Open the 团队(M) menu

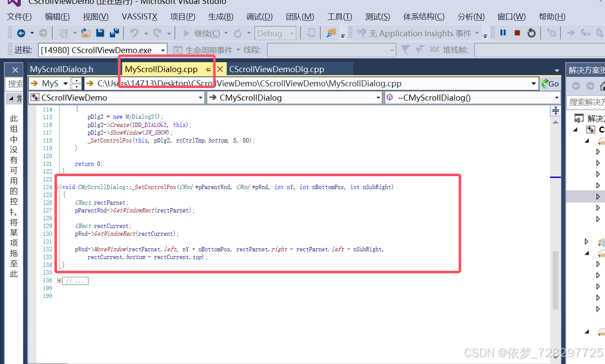pyautogui.click(x=300, y=16)
